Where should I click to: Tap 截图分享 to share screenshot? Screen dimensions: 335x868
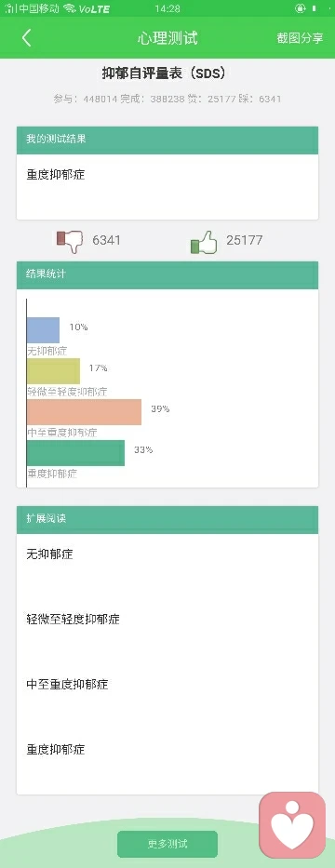[300, 37]
